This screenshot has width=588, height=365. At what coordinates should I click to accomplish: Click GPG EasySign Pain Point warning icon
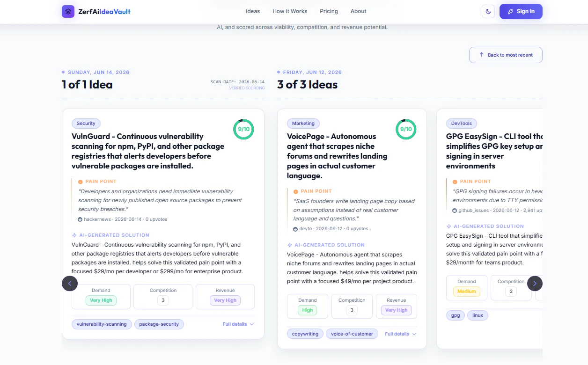click(455, 182)
